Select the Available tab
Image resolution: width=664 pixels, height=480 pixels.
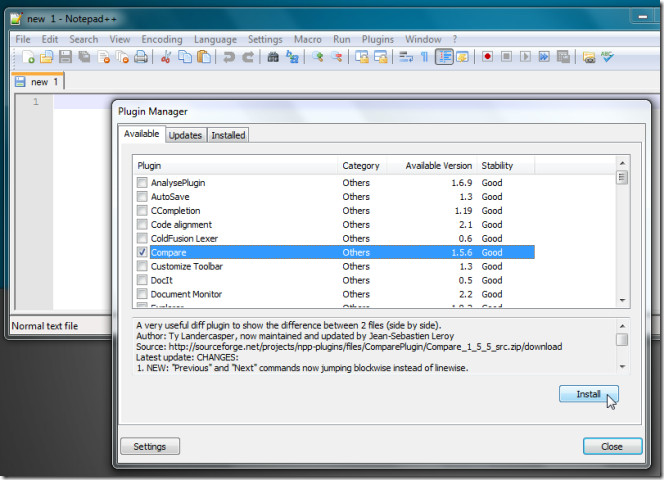point(141,134)
